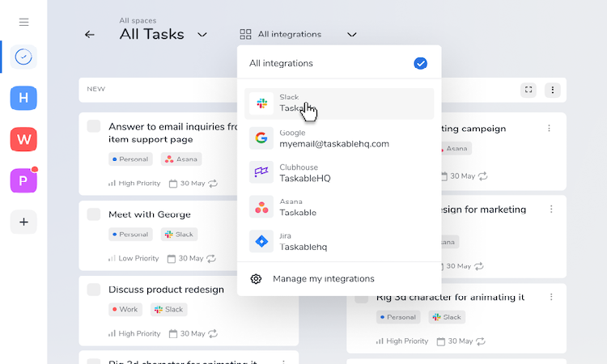Viewport: 607px width, 364px height.
Task: Check the Meet with George task checkbox
Action: 94,214
